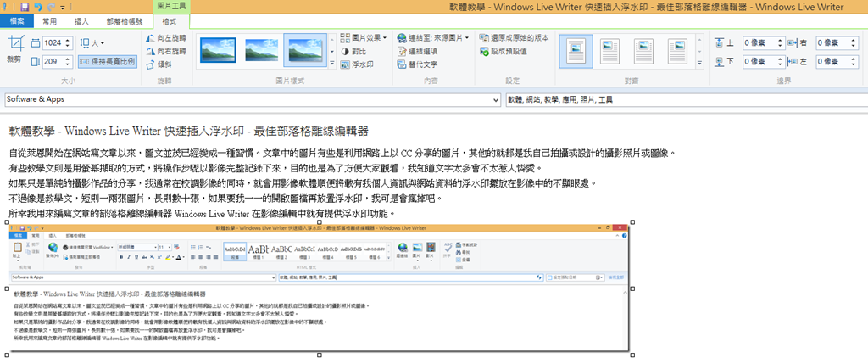The height and width of the screenshot is (364, 868).
Task: Click the line starting 所幸我用來編寫文章
Action: coord(202,213)
